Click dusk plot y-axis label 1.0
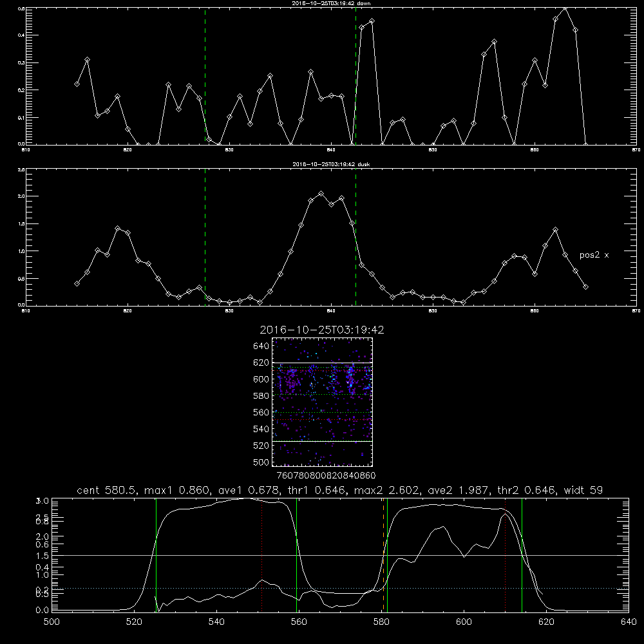Screen dimensions: 644x644 pyautogui.click(x=22, y=251)
